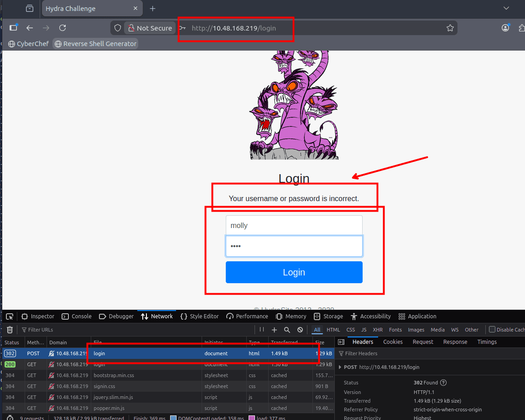Toggle the CSS request type filter

(350, 330)
